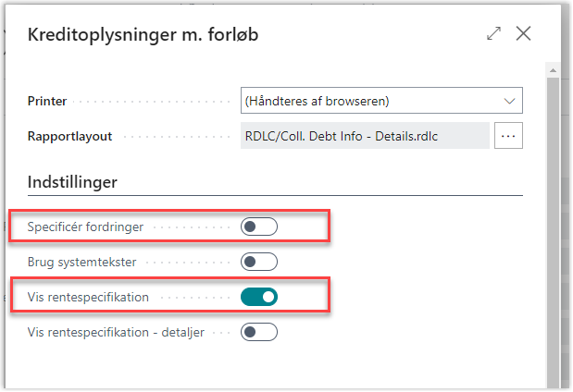Click the vertical scrollbar thumb

tap(553, 232)
